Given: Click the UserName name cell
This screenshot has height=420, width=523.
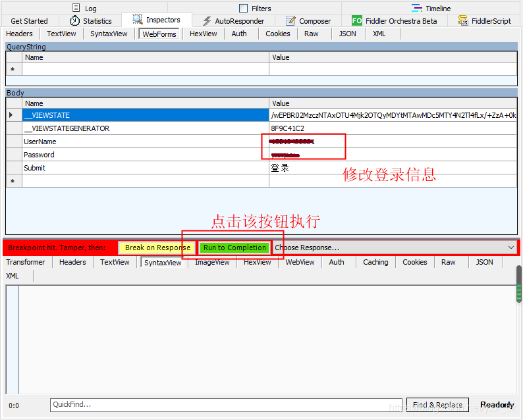Looking at the screenshot, I should tap(146, 142).
